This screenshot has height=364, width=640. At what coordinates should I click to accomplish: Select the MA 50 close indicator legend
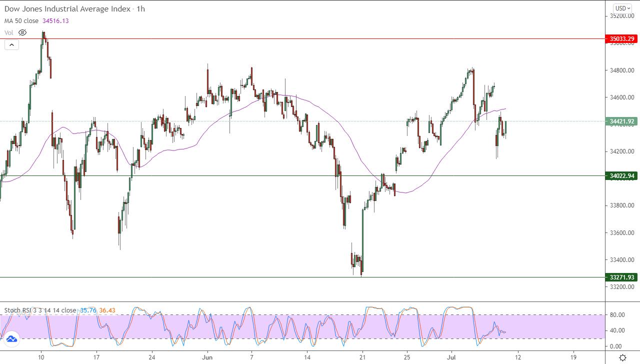(x=22, y=21)
